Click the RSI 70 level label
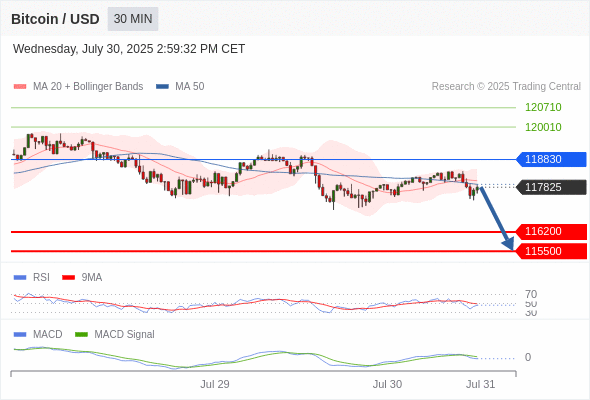The image size is (590, 400). click(531, 294)
